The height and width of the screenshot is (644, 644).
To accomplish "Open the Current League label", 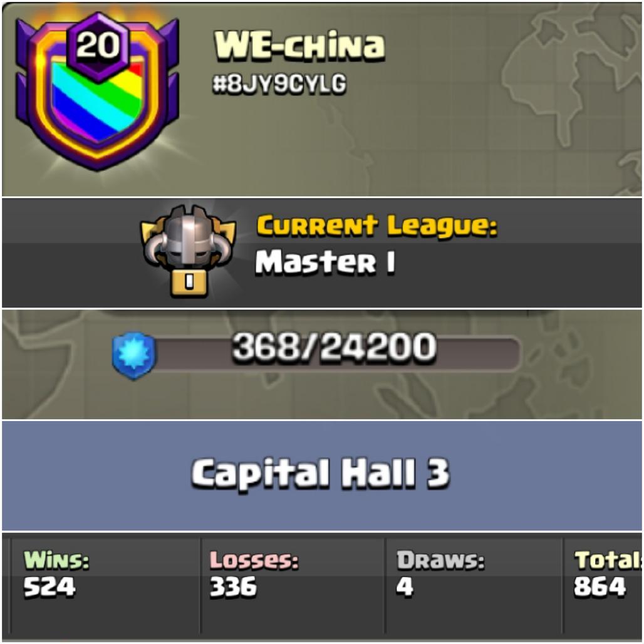I will click(x=377, y=226).
